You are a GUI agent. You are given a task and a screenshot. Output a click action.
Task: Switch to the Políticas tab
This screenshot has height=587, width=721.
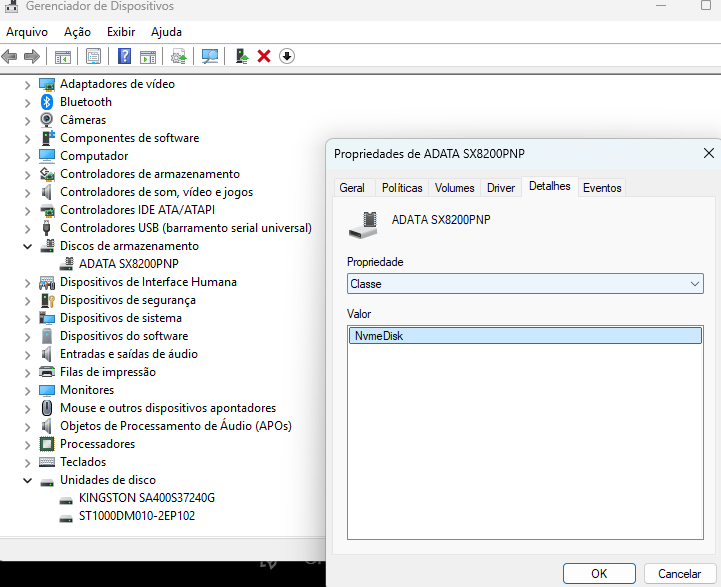tap(402, 188)
